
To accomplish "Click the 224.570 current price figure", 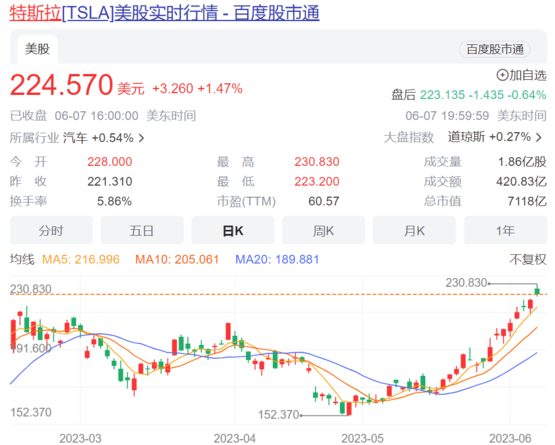I will 62,85.
